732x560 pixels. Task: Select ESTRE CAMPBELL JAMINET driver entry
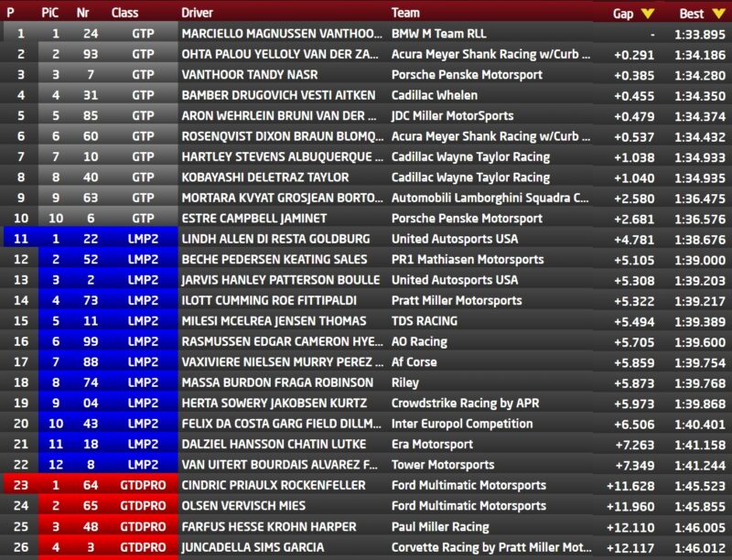(x=254, y=219)
